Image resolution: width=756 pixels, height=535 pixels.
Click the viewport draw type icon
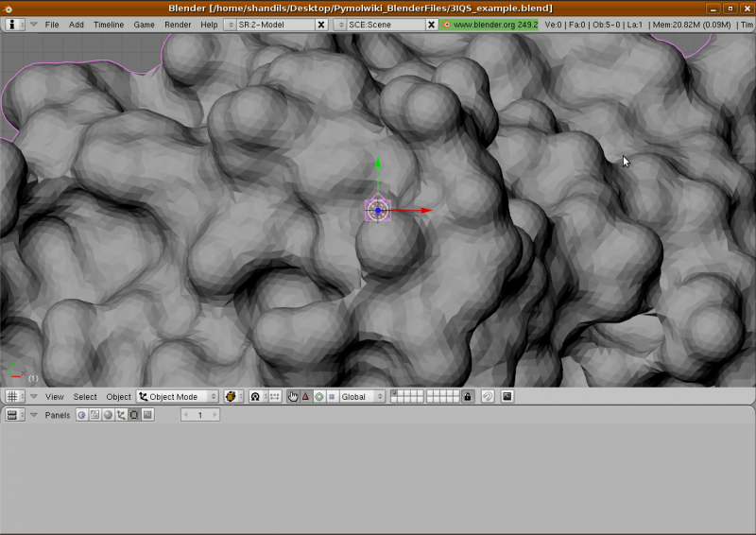(231, 397)
